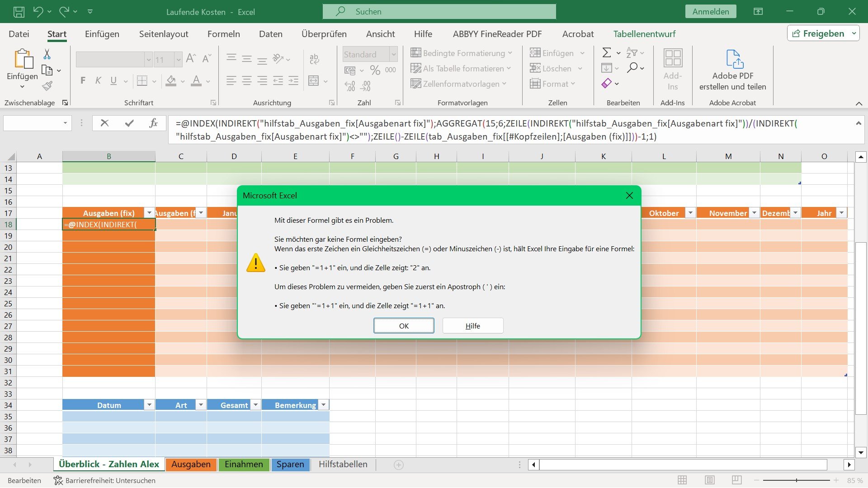Viewport: 868px width, 488px height.
Task: Open the Datum column filter dropdown
Action: (x=149, y=405)
